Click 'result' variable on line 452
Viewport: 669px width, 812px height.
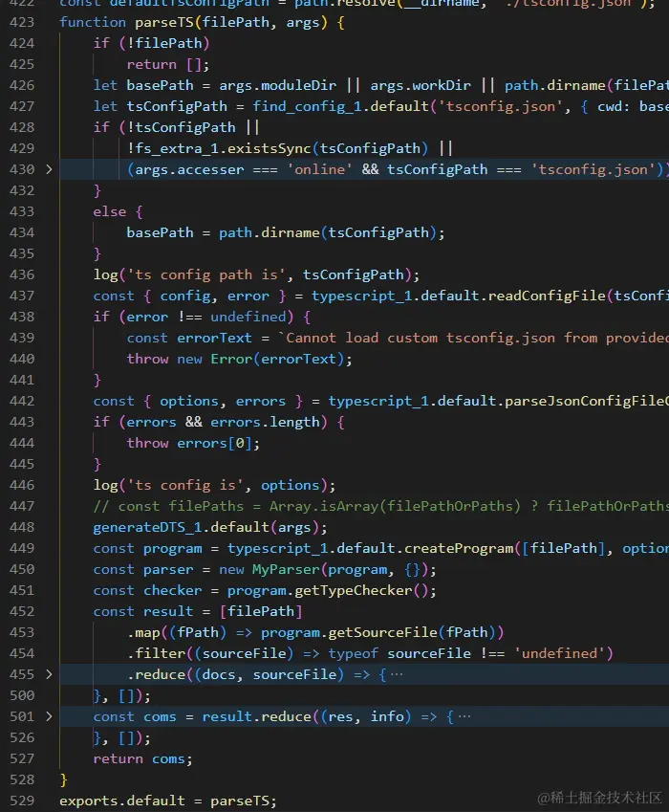click(168, 611)
